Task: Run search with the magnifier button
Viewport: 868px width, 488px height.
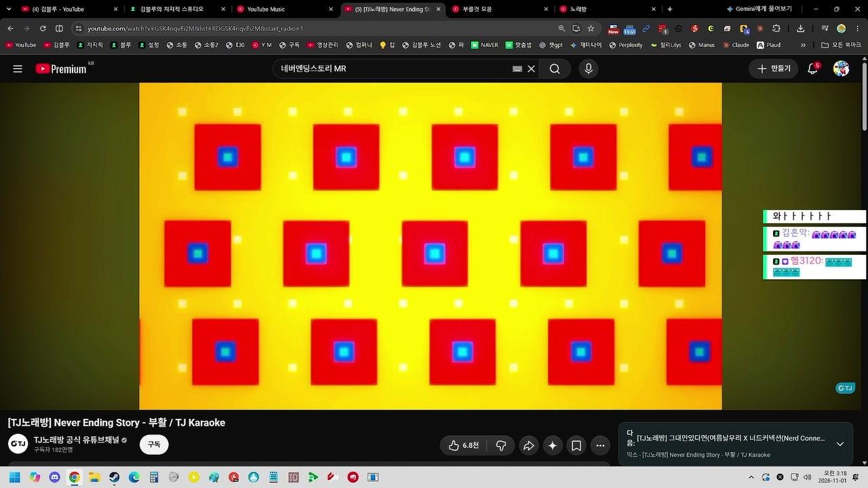Action: [x=555, y=68]
